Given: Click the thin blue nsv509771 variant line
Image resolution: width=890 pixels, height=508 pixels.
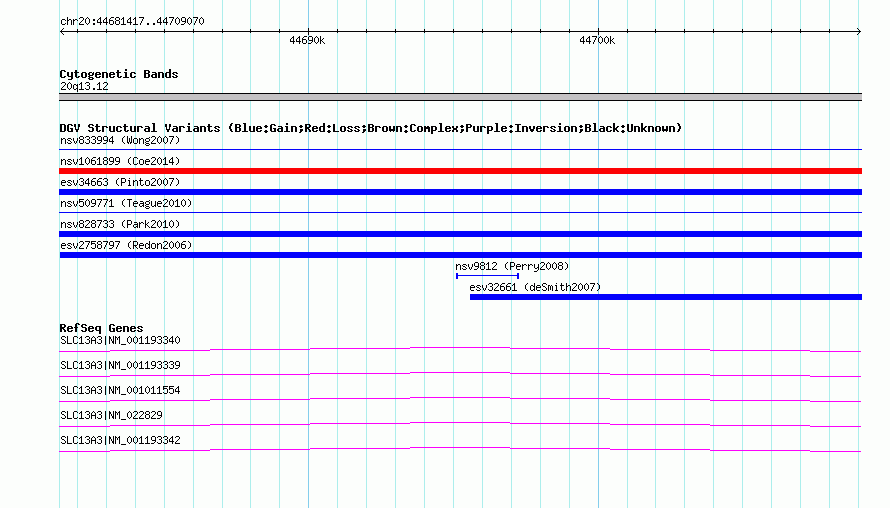Looking at the screenshot, I should point(460,212).
